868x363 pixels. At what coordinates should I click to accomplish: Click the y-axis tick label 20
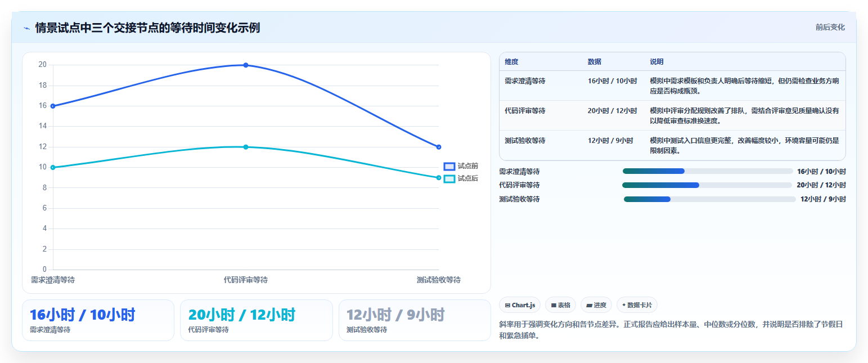pos(42,65)
